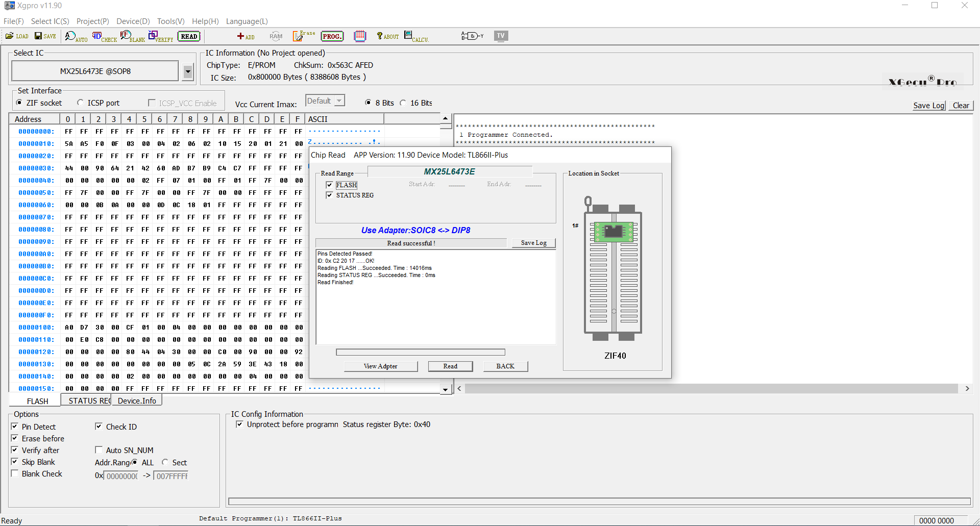Click the MX25L6473E @SOP8 IC button

point(95,71)
